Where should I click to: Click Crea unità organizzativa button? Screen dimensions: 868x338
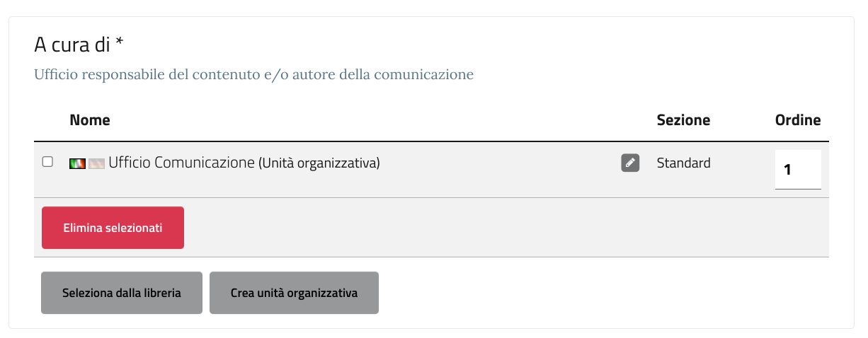pos(294,293)
